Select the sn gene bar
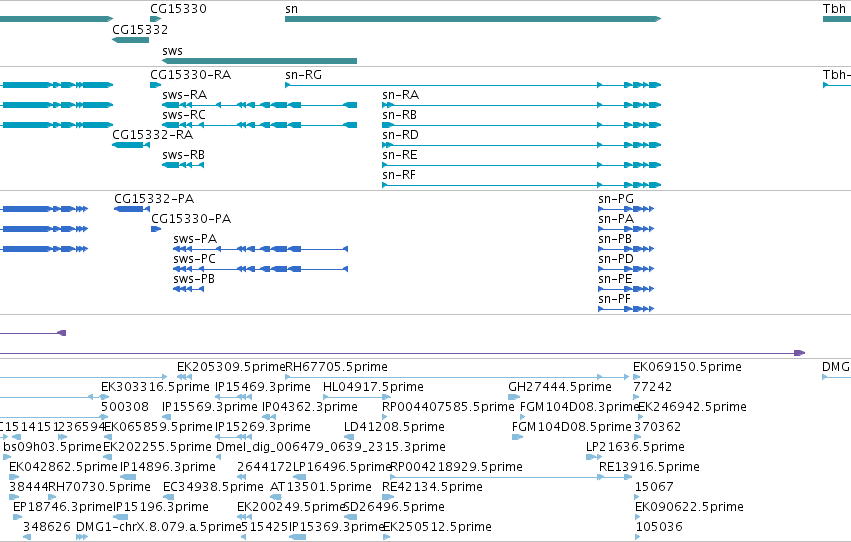Screen dimensions: 851x542 click(473, 19)
